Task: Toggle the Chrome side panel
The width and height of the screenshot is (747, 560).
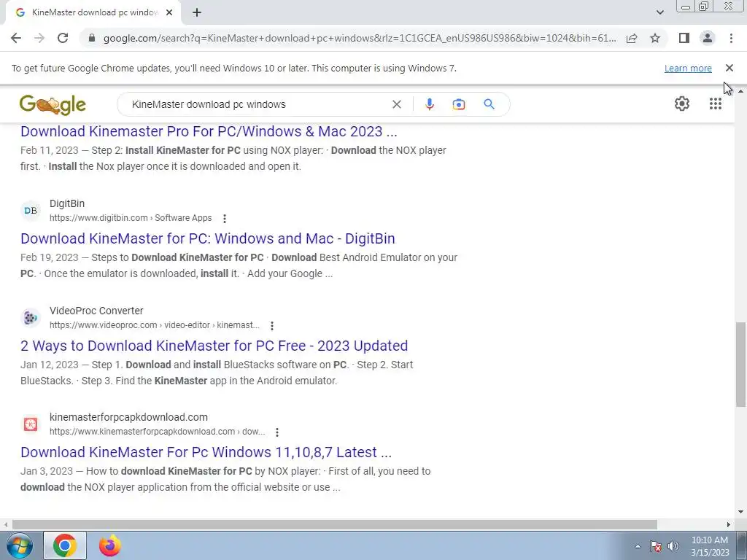Action: (x=684, y=38)
